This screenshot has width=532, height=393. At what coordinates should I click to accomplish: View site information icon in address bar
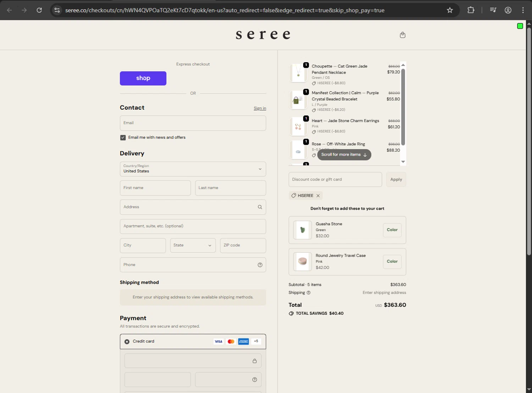pos(57,10)
